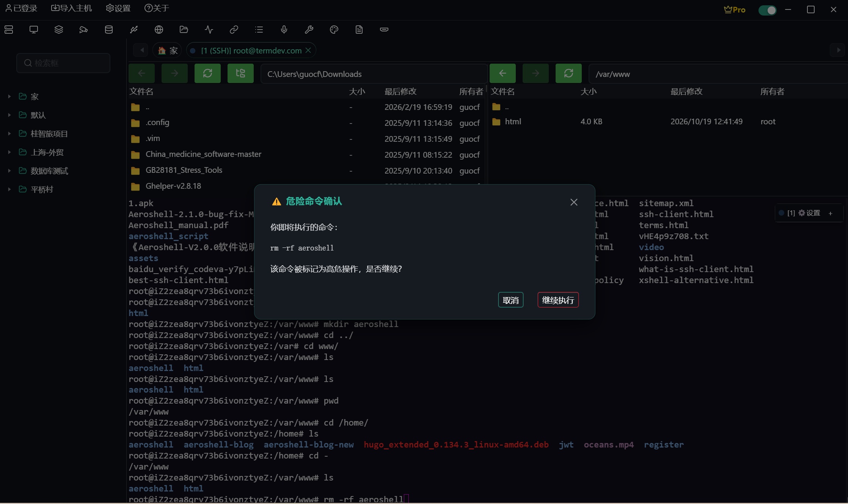Click 取消 to cancel the command
This screenshot has width=848, height=504.
tap(510, 300)
